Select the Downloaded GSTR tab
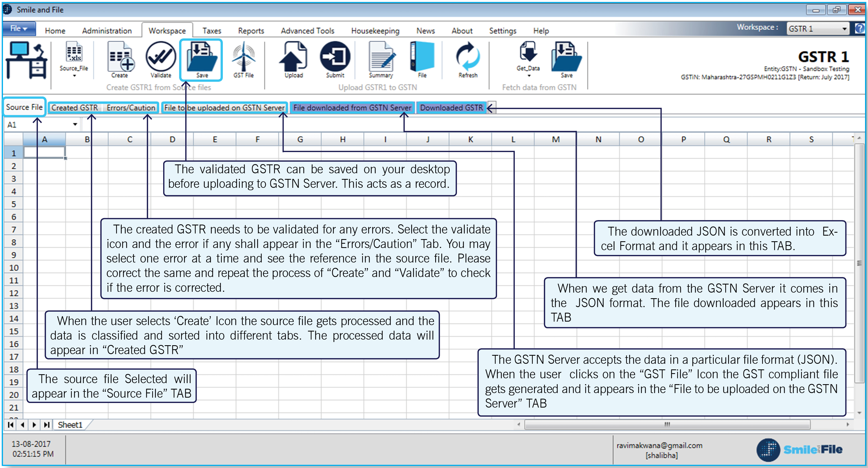868x468 pixels. pos(451,108)
